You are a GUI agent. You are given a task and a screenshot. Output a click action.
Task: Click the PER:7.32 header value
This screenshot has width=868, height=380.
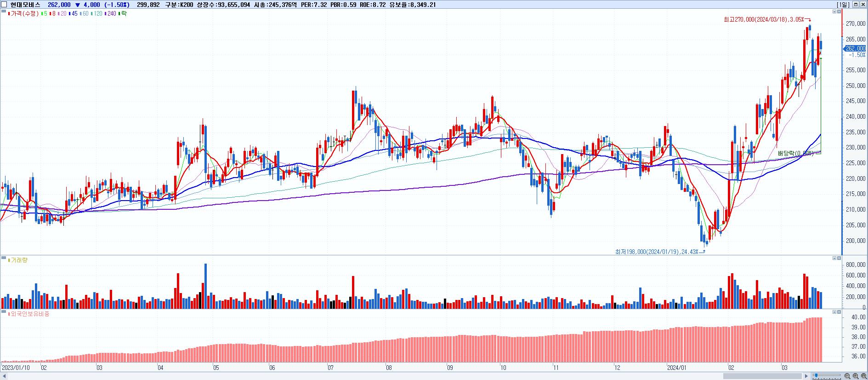point(314,5)
